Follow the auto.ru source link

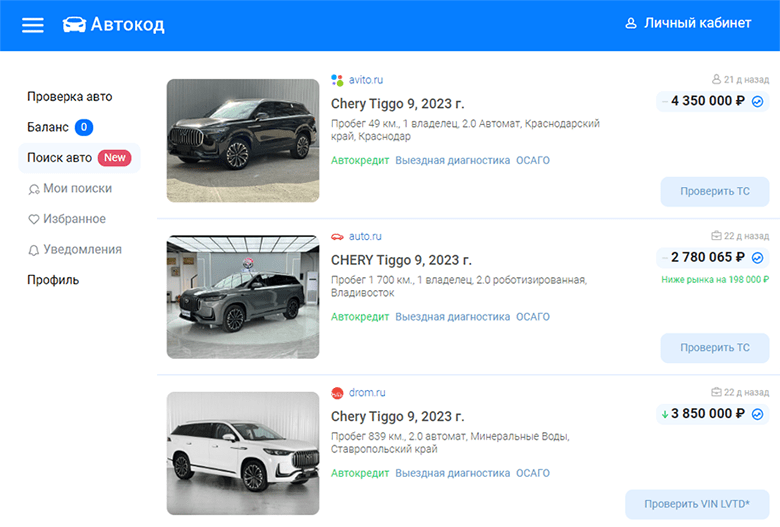point(365,236)
